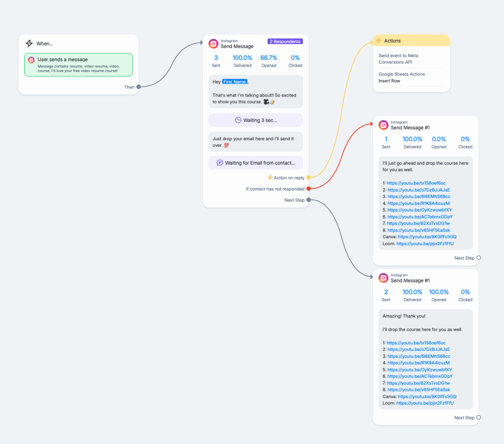Select the First Name variable tag
This screenshot has height=444, width=504.
pyautogui.click(x=235, y=82)
